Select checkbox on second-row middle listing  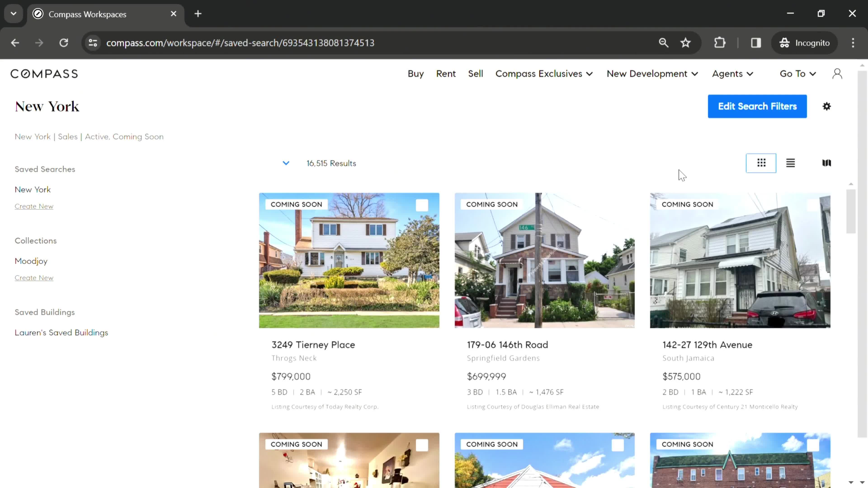(617, 445)
